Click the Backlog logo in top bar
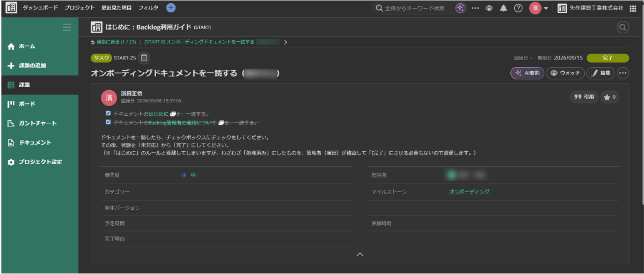Screen dimensions: 644x274 click(x=11, y=8)
